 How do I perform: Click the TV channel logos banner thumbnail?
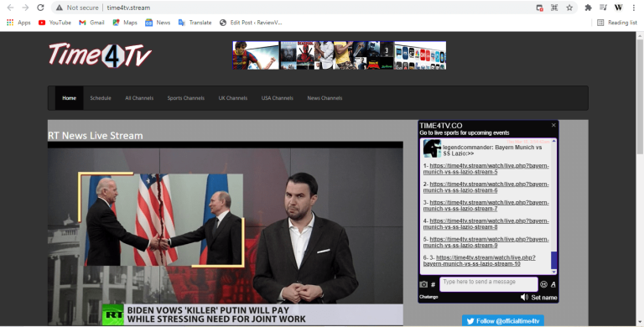(x=420, y=55)
